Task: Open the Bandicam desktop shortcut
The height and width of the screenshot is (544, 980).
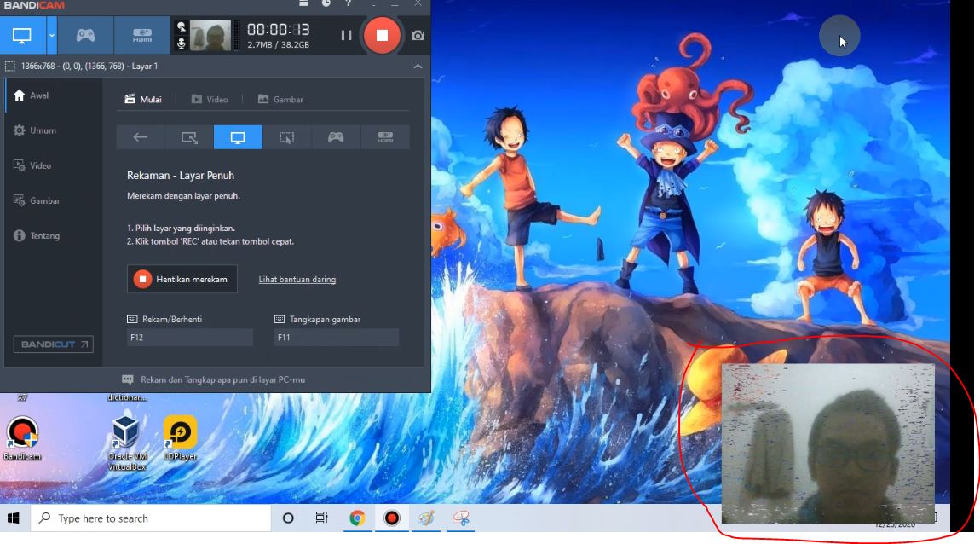Action: (22, 438)
